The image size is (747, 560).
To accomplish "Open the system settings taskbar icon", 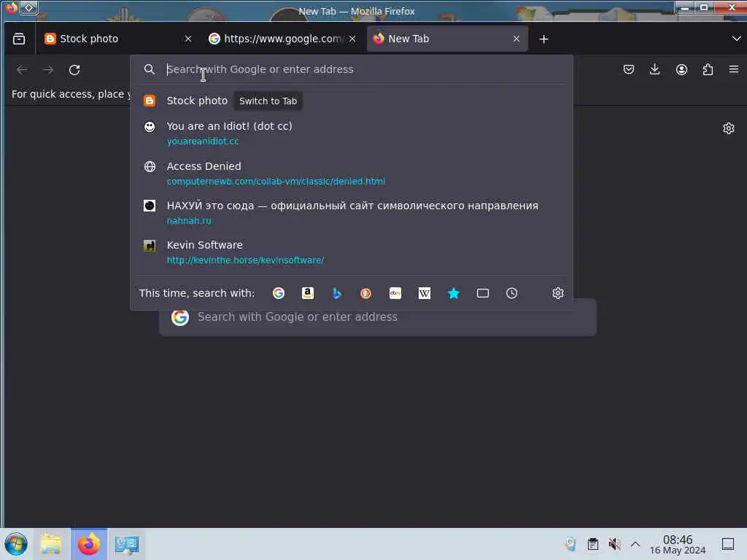I will pos(127,544).
